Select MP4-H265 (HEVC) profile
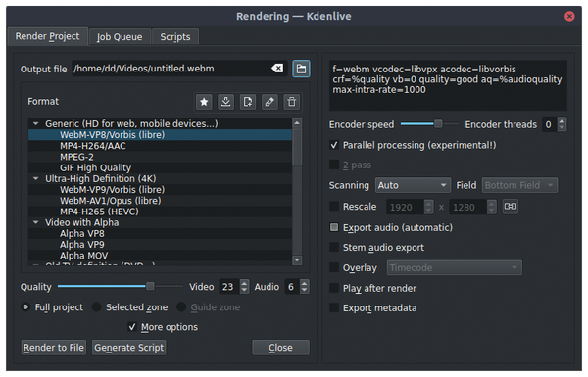 tap(160, 212)
